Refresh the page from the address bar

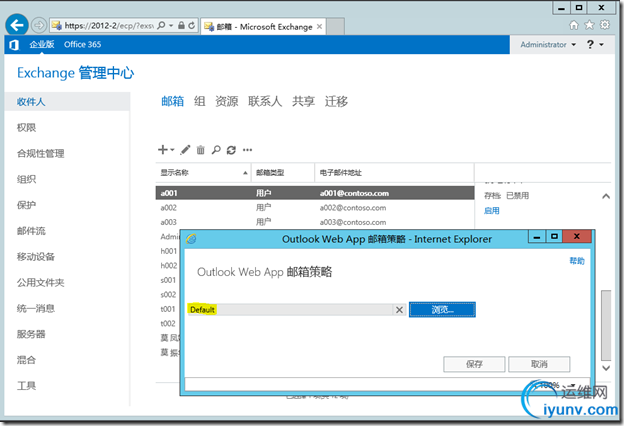pyautogui.click(x=192, y=25)
